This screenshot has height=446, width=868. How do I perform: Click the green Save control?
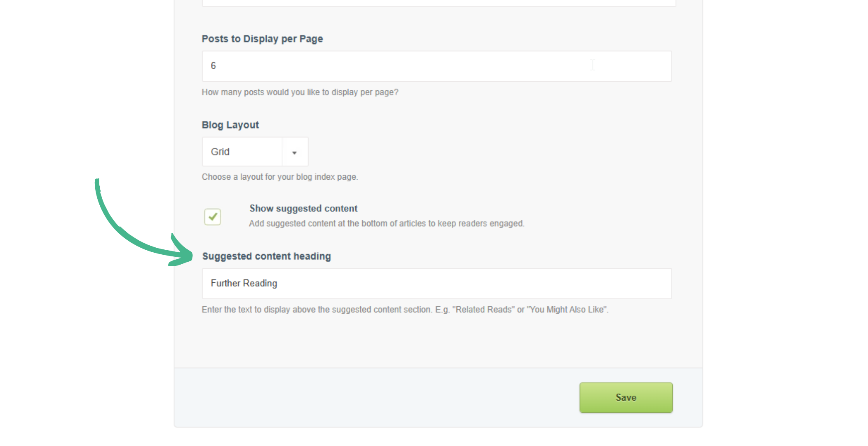coord(626,397)
